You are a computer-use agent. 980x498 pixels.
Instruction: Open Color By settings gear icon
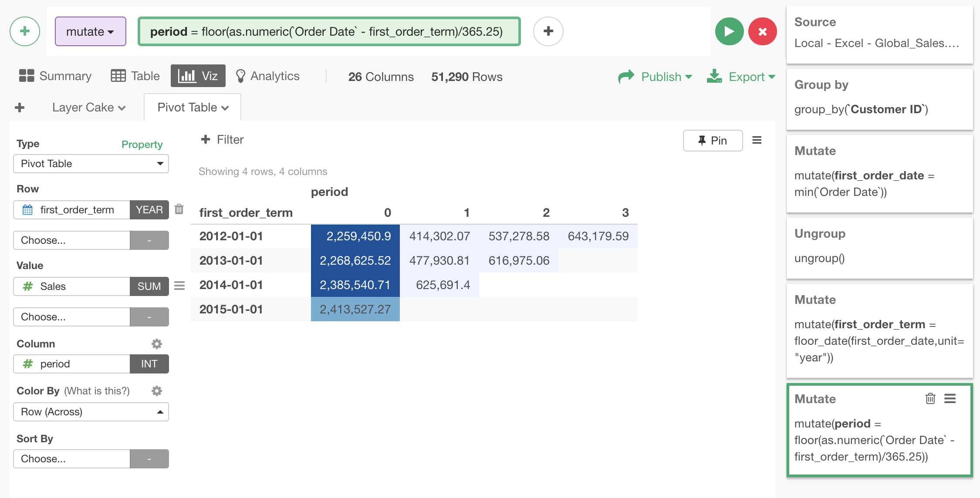click(157, 391)
